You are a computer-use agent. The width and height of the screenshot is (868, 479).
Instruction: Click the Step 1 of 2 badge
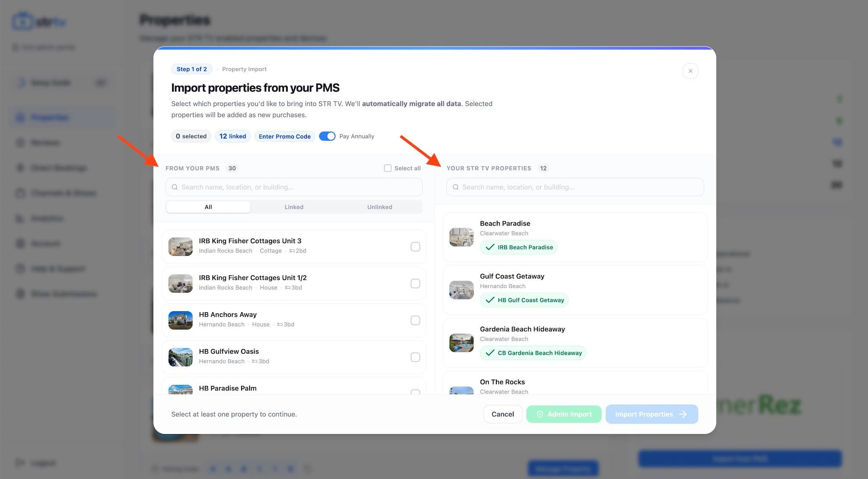pos(192,69)
